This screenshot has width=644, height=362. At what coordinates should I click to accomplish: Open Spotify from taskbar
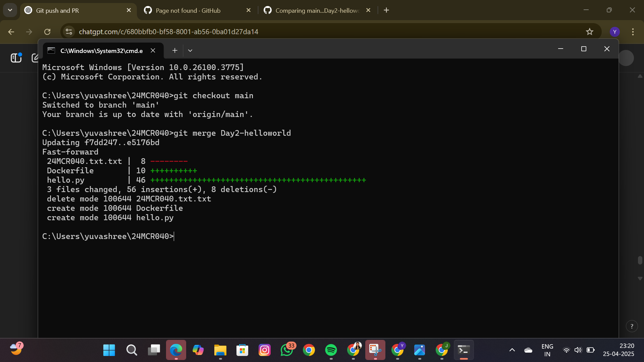331,350
